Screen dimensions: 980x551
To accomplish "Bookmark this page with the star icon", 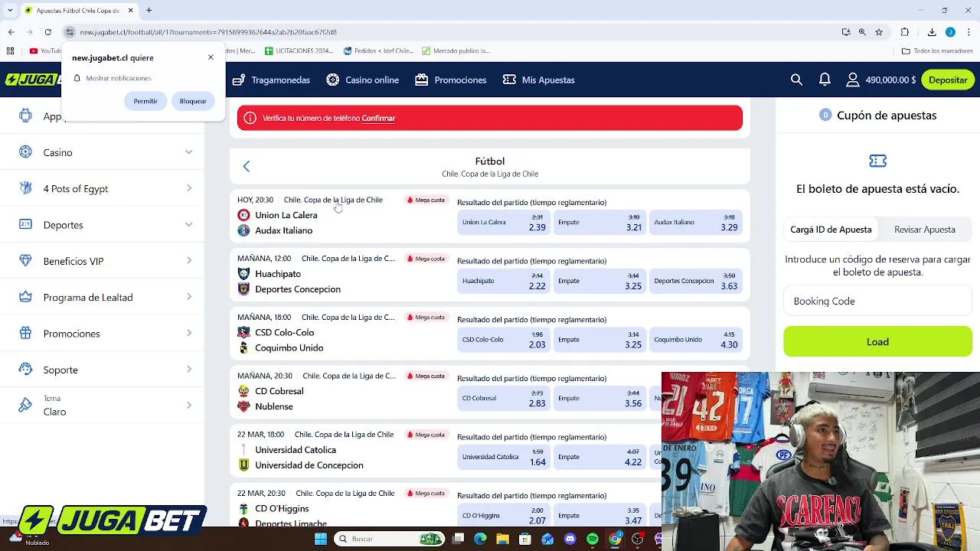I will (x=879, y=32).
